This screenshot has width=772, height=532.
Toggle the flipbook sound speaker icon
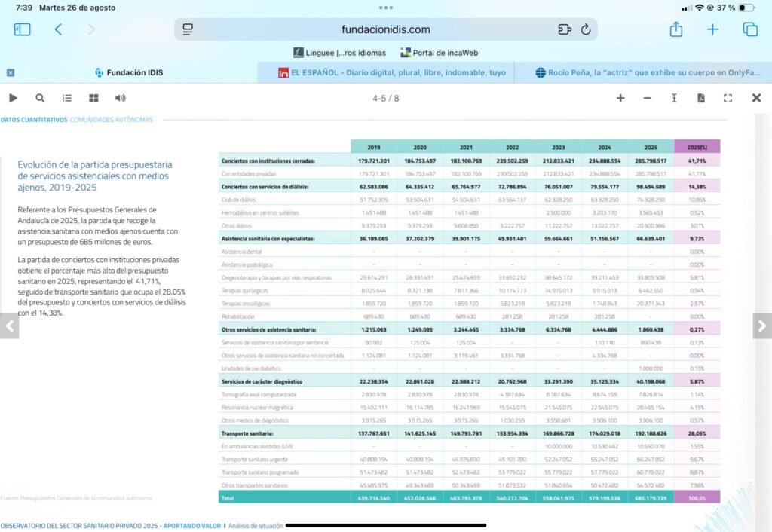click(x=120, y=98)
